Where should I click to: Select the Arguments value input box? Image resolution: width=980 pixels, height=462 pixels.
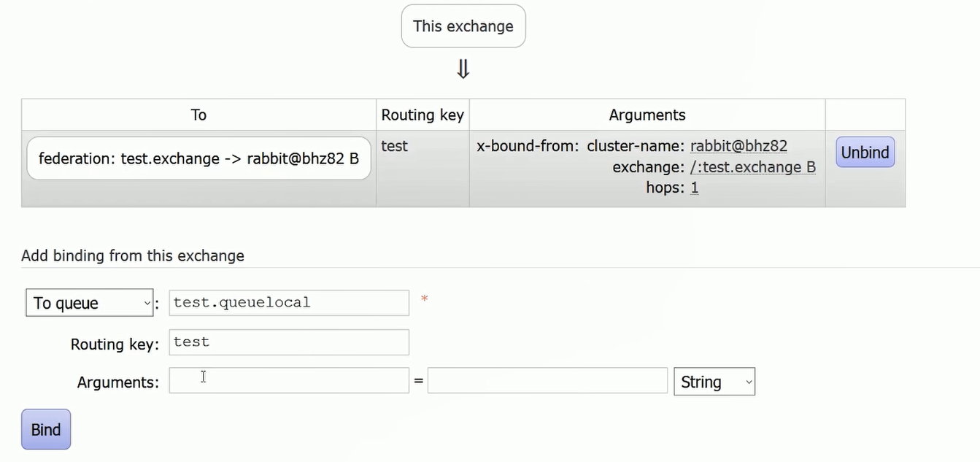pos(547,380)
